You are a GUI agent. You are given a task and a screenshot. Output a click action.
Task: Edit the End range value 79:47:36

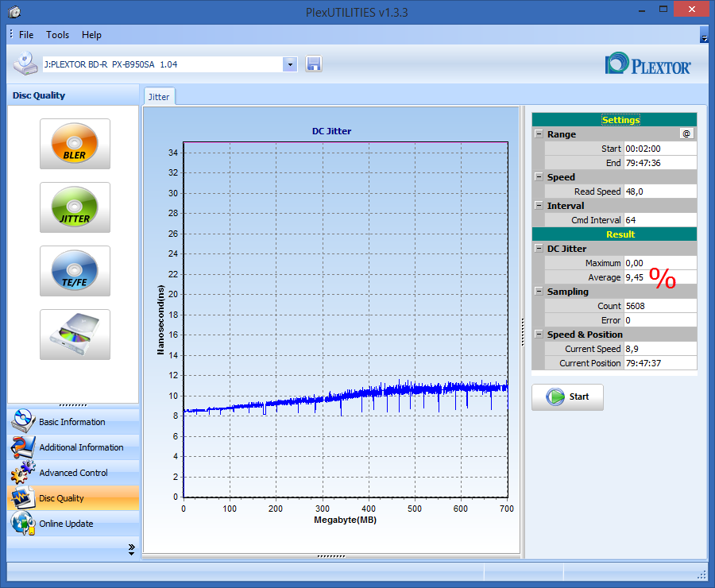(660, 162)
